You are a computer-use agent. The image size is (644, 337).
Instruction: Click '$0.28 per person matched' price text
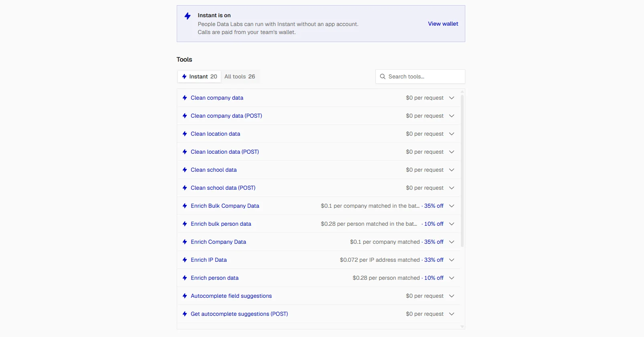click(386, 278)
